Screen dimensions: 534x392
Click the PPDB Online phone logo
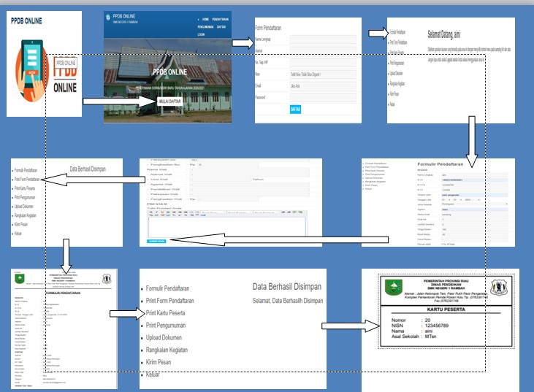point(44,72)
